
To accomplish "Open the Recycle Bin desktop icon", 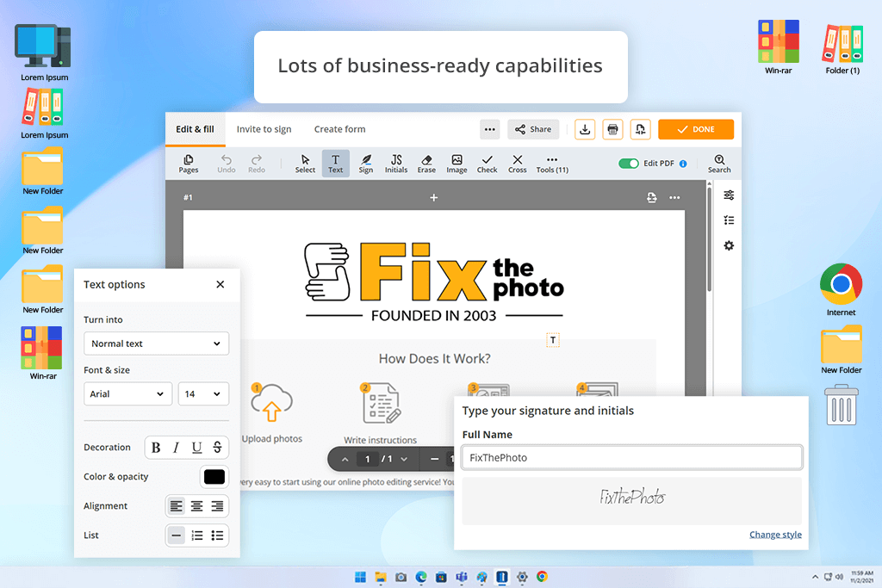I will point(842,405).
